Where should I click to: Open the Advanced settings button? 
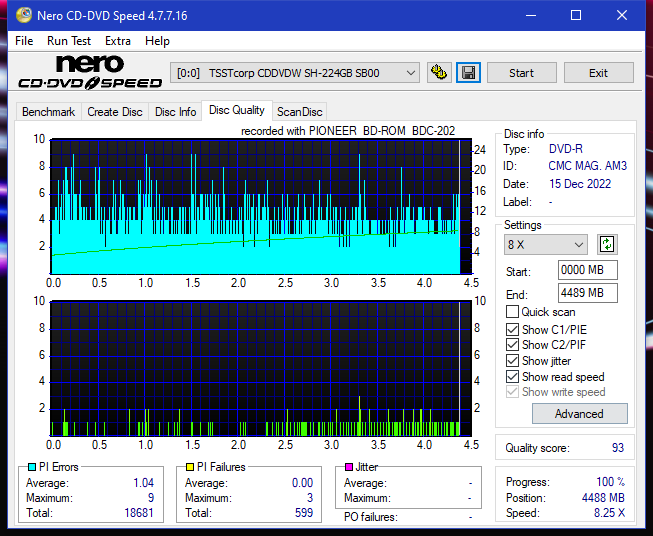579,414
